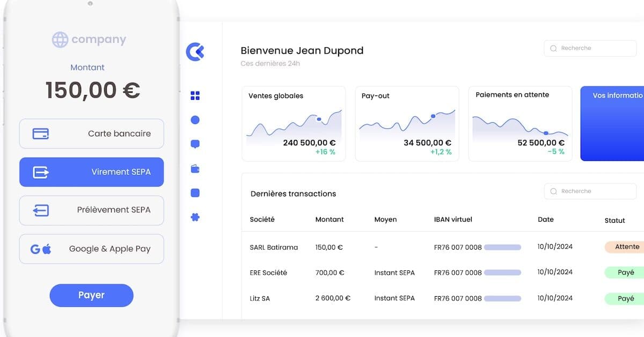
Task: Click the data point on Pay-out chart
Action: (x=433, y=116)
